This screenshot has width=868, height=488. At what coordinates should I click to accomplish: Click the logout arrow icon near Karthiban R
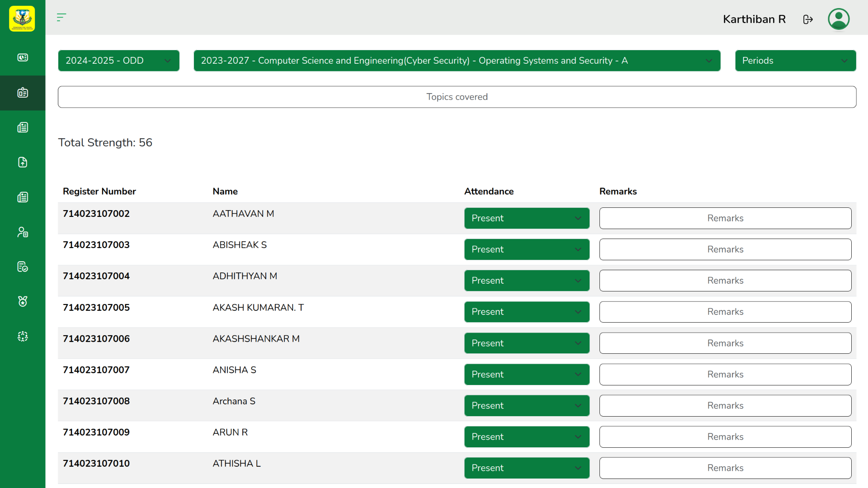pyautogui.click(x=808, y=19)
